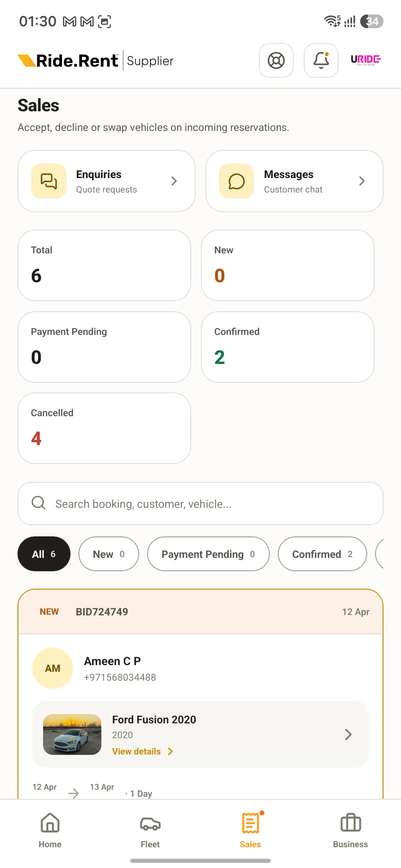Open the support lifebuoy icon

point(276,60)
